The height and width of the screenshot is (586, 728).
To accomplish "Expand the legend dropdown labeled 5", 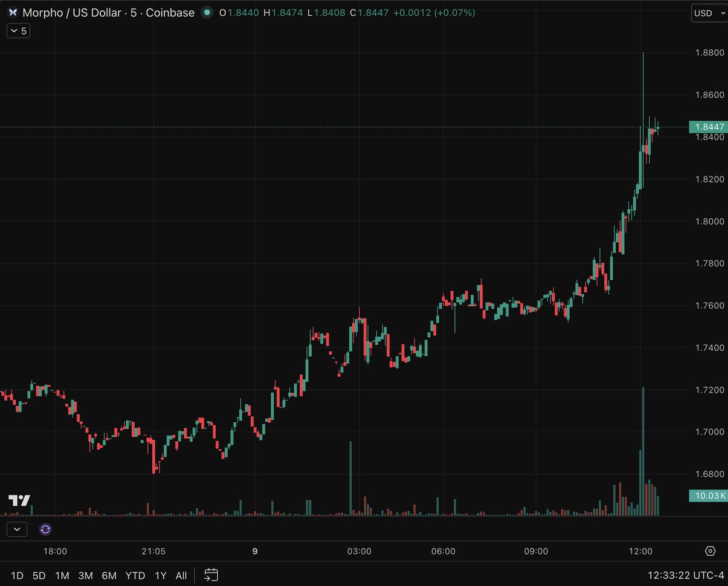I will tap(18, 31).
